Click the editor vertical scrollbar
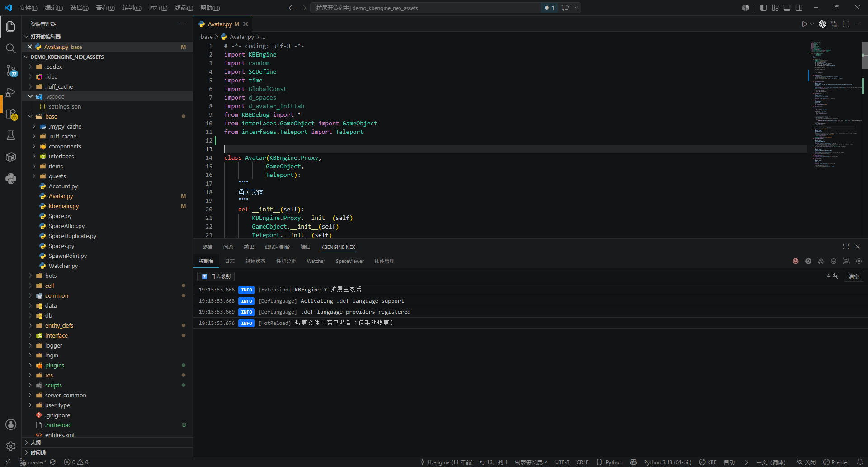The image size is (868, 467). click(x=864, y=55)
